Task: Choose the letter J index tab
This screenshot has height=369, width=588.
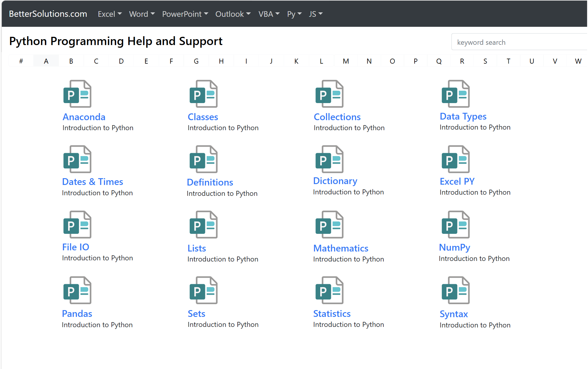Action: 271,61
